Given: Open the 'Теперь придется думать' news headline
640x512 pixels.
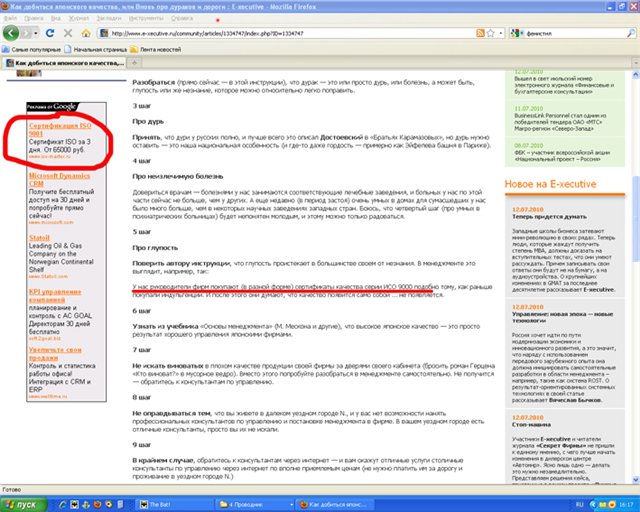Looking at the screenshot, I should tap(549, 216).
